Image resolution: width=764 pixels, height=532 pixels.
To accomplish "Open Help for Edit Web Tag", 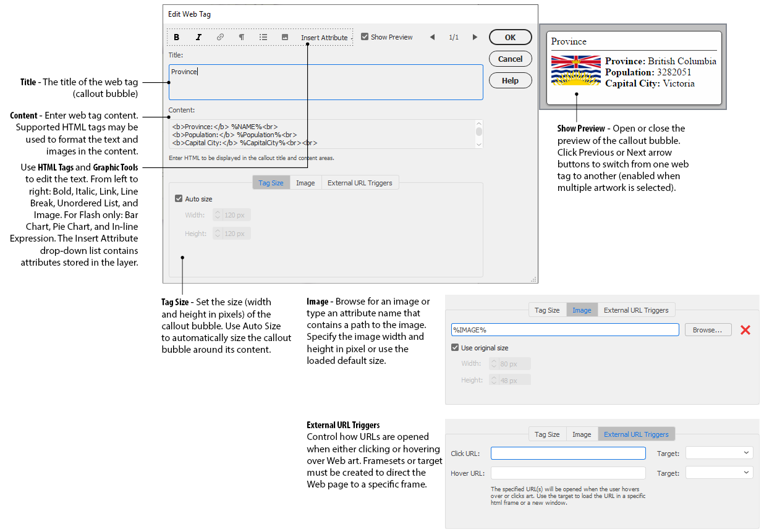I will pyautogui.click(x=510, y=80).
